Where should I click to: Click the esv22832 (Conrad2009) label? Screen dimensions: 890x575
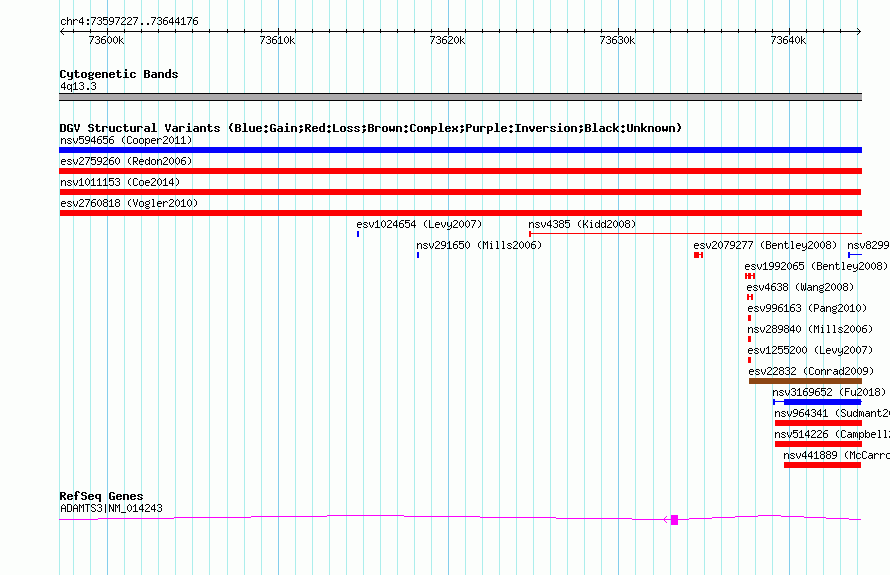[811, 371]
